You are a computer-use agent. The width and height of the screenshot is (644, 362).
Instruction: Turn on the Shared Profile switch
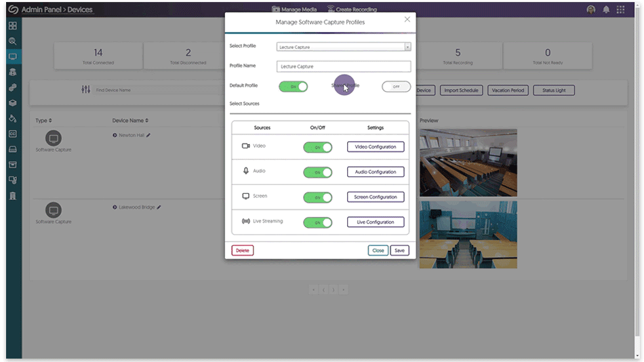(x=396, y=87)
